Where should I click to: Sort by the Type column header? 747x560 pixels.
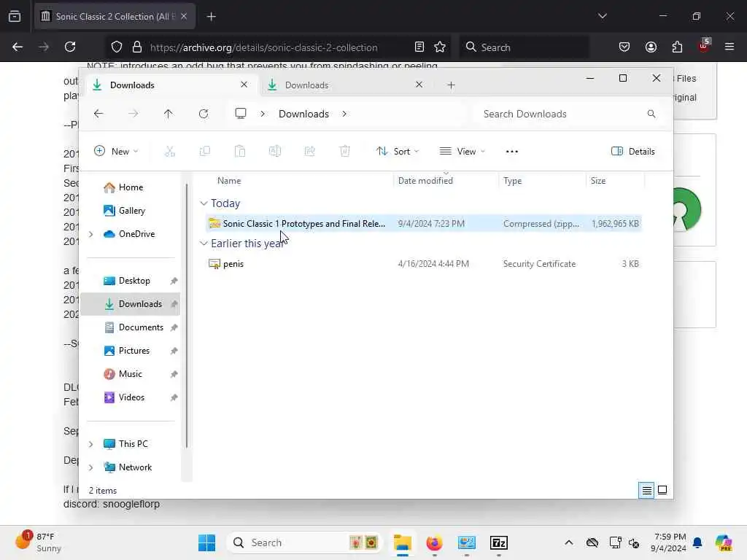[x=513, y=181]
